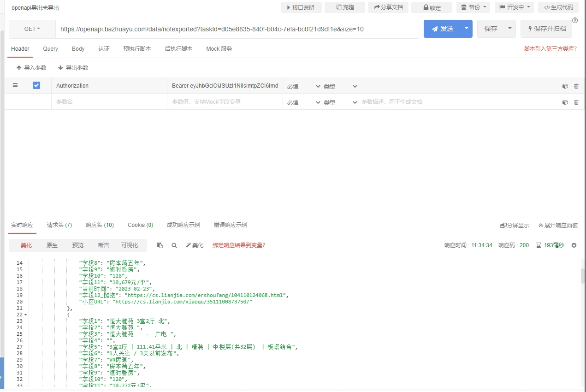
Task: Click the 克隆 clone button
Action: click(344, 7)
